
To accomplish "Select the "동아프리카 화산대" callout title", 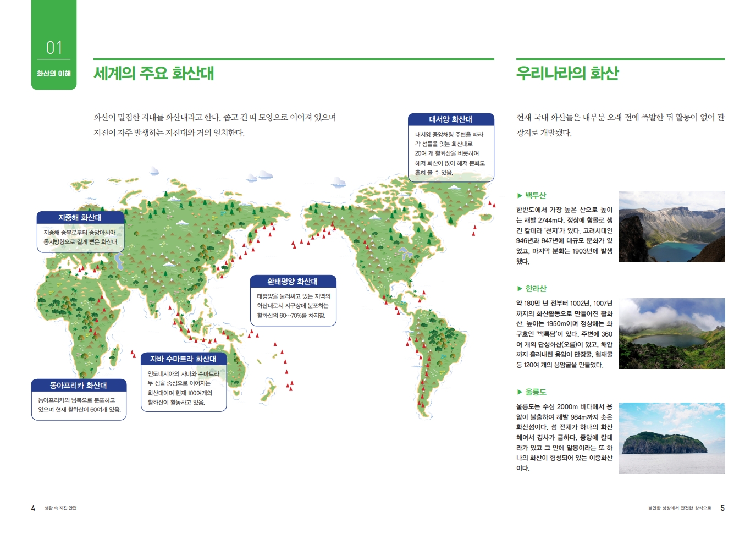I will tap(79, 386).
